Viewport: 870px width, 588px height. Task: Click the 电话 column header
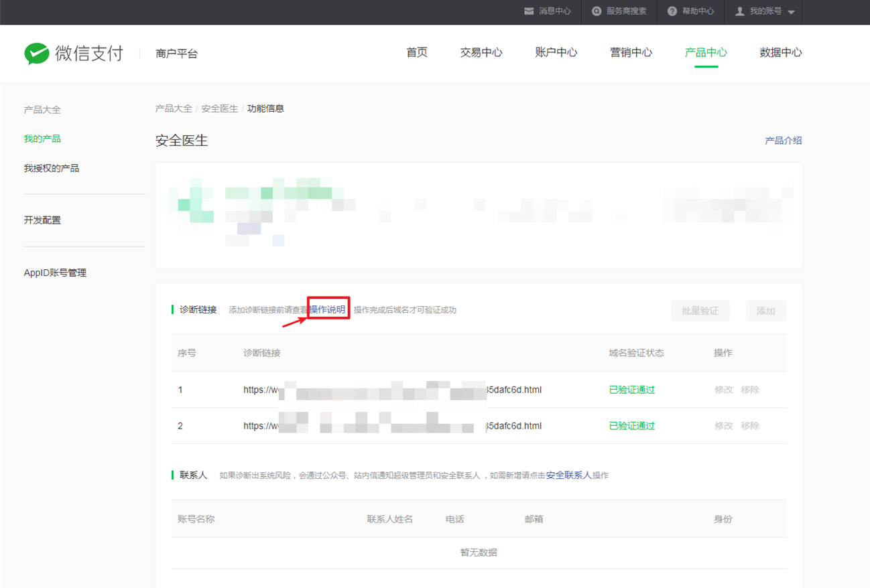tap(455, 519)
